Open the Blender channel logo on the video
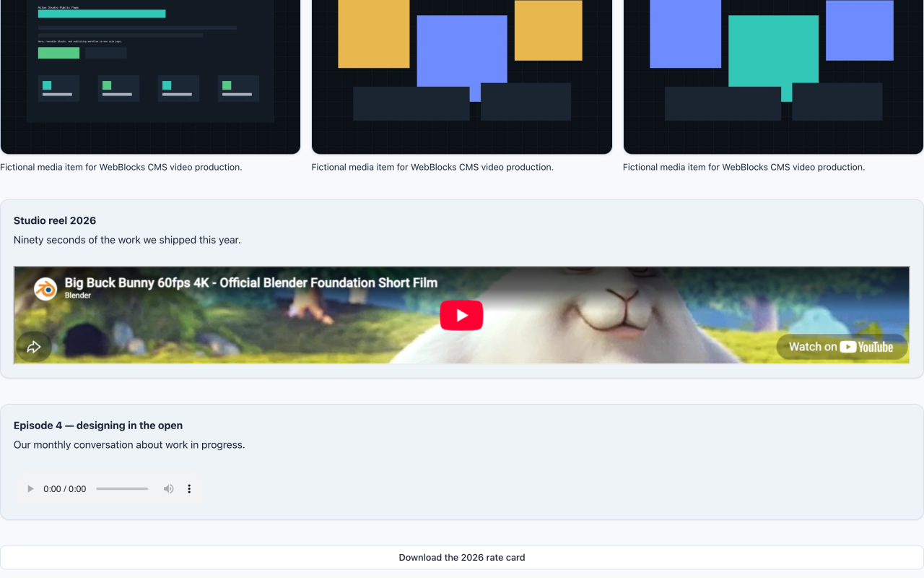The width and height of the screenshot is (924, 578). [x=45, y=288]
